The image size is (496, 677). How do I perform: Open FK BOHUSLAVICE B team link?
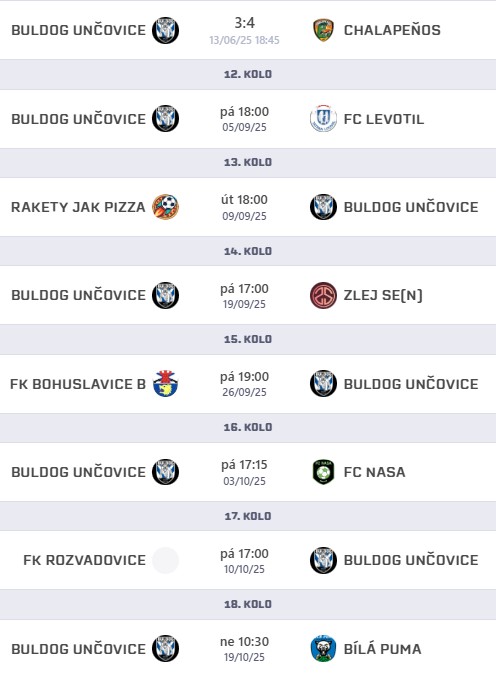pos(78,384)
